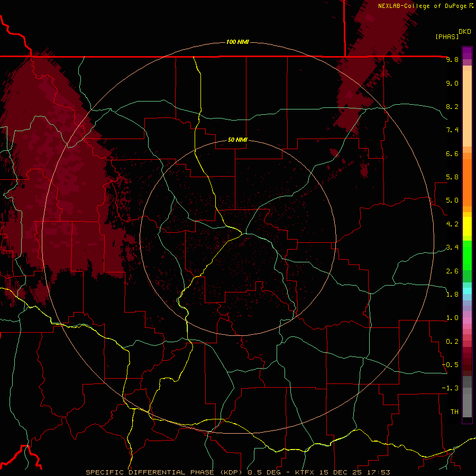This screenshot has height=476, width=476.
Task: Select the 9.8 value on the scale
Action: 452,59
